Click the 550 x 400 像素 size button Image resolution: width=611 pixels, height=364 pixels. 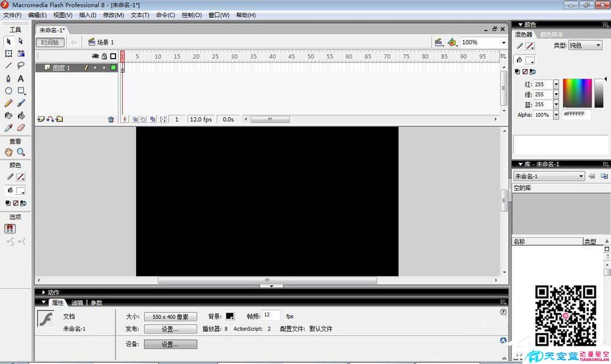pyautogui.click(x=170, y=317)
